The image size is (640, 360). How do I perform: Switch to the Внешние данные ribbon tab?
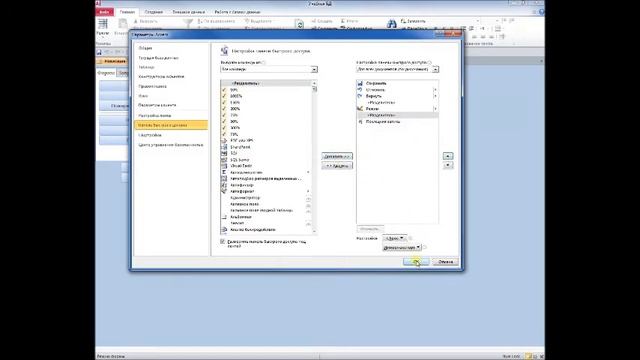point(189,12)
